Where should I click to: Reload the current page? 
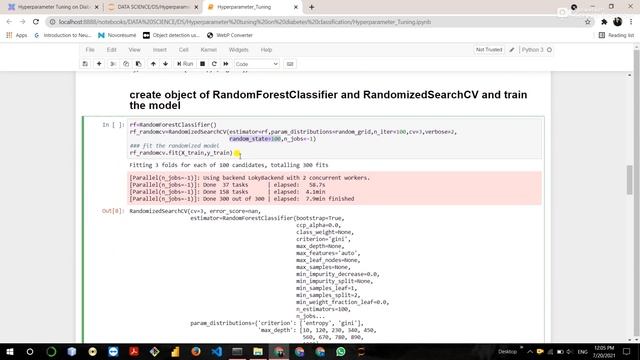(x=36, y=22)
